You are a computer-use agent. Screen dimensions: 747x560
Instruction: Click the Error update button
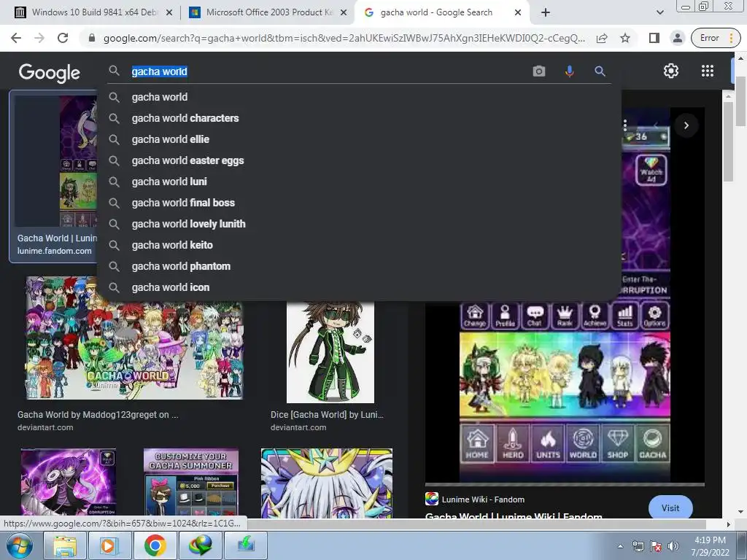716,38
